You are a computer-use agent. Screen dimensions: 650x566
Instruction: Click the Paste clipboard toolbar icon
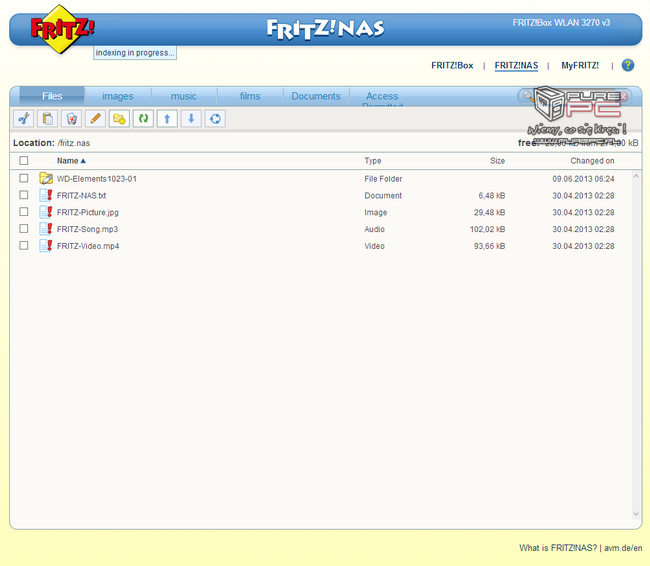click(47, 119)
